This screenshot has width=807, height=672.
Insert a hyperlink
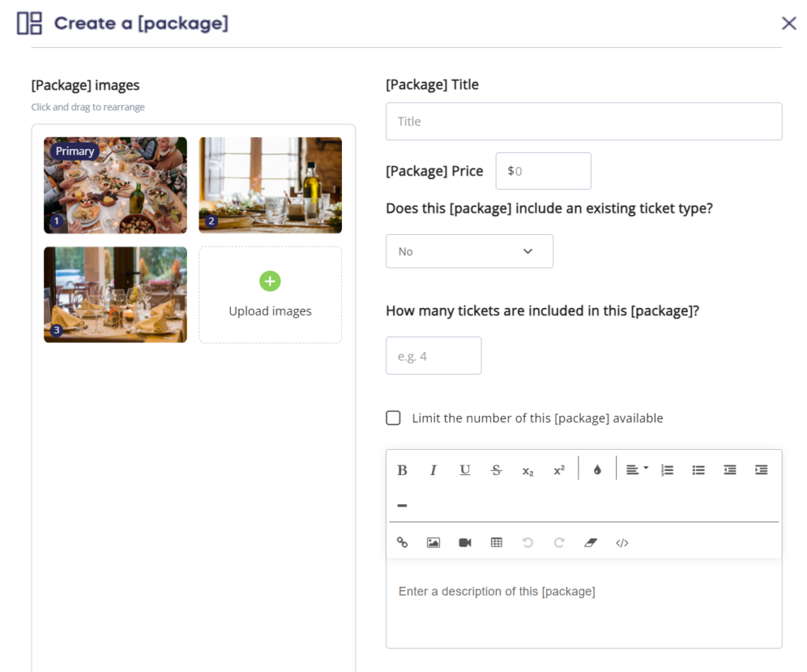(402, 542)
